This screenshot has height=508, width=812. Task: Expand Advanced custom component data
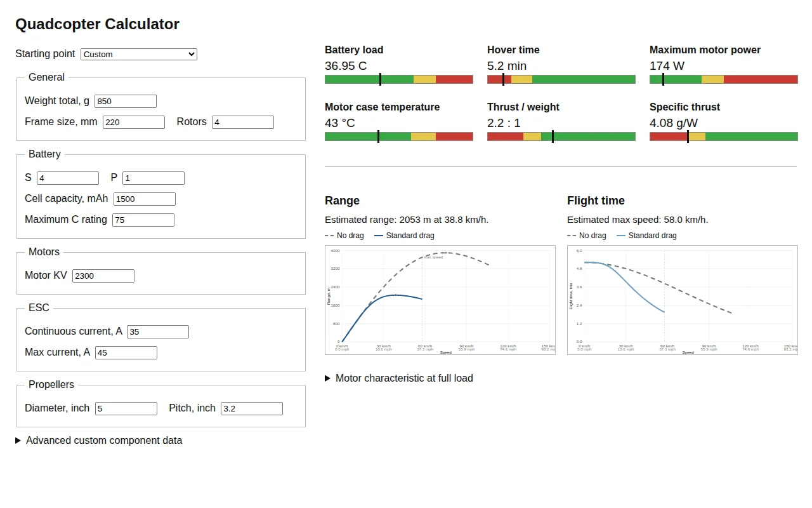(x=98, y=440)
